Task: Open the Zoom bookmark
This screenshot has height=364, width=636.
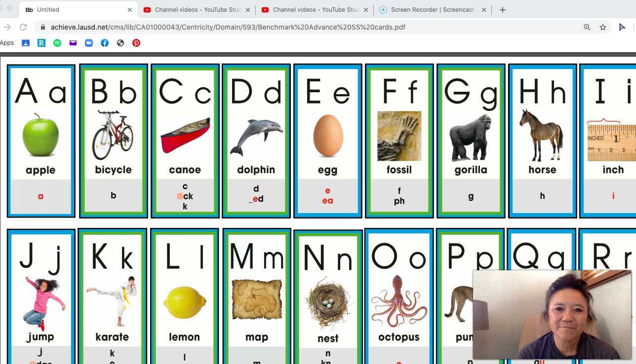Action: point(89,43)
